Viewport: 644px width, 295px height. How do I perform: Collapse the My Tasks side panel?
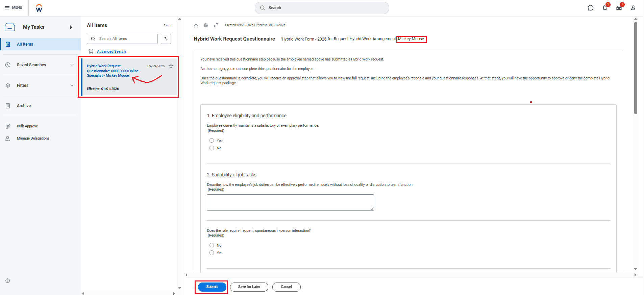[71, 27]
